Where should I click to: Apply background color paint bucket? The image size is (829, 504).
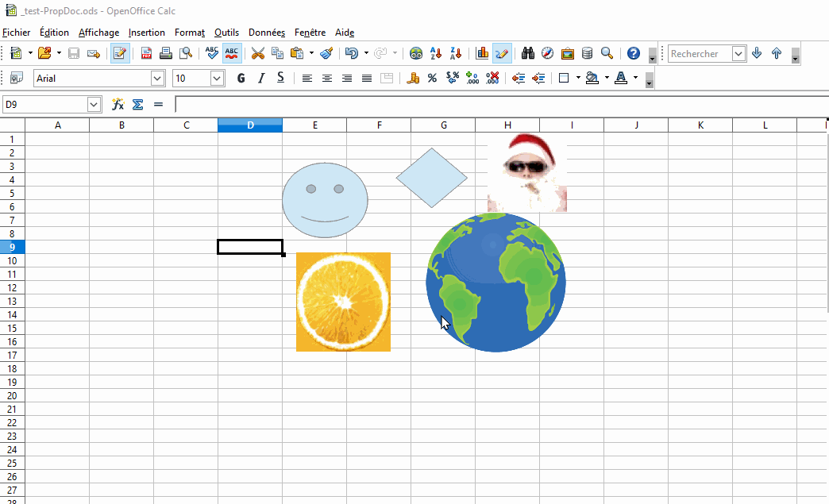(592, 79)
